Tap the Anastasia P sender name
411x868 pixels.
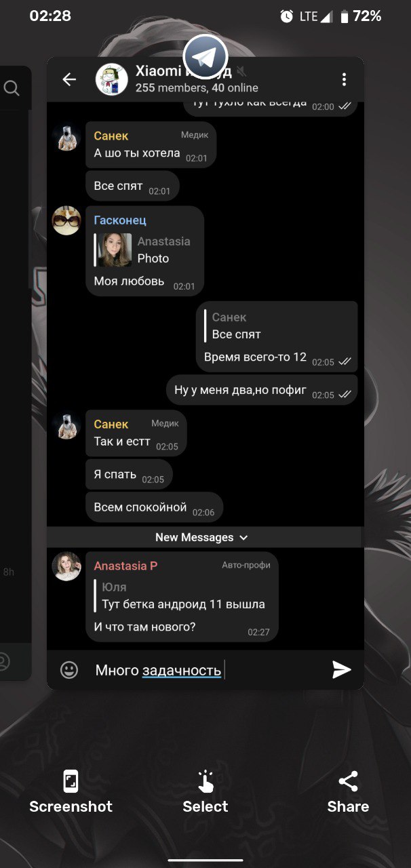pyautogui.click(x=125, y=566)
